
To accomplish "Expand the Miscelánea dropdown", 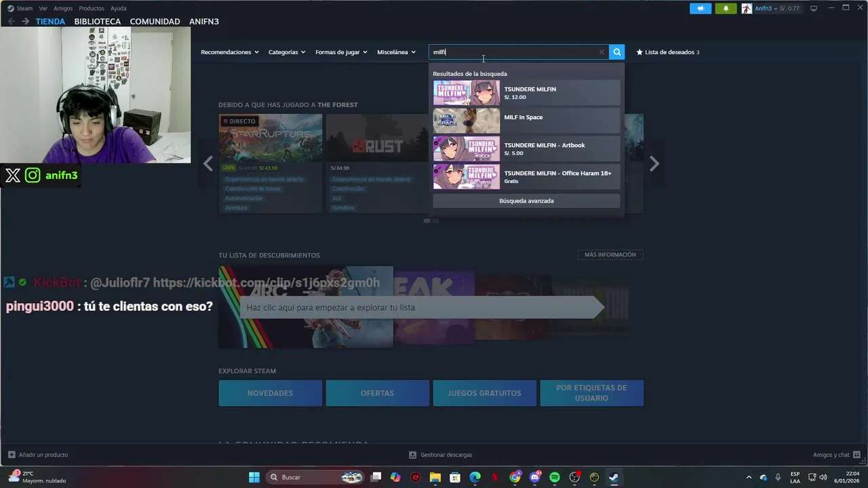I will tap(397, 52).
